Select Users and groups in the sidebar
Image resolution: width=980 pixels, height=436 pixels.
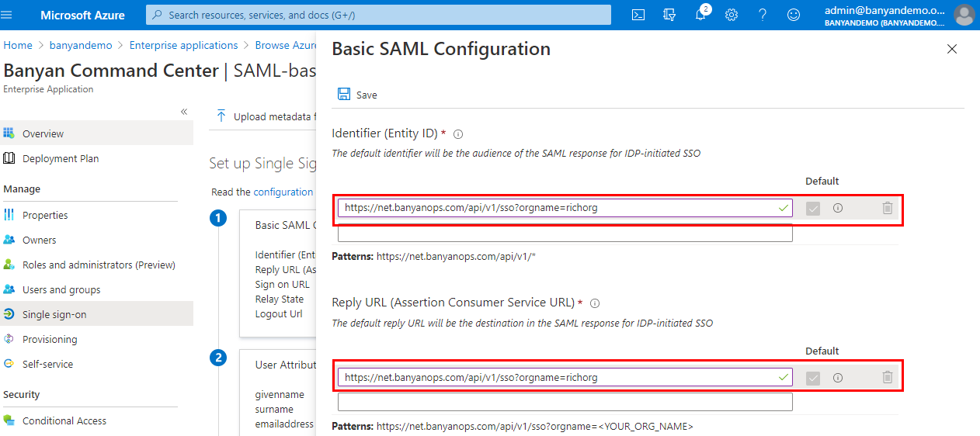coord(61,289)
